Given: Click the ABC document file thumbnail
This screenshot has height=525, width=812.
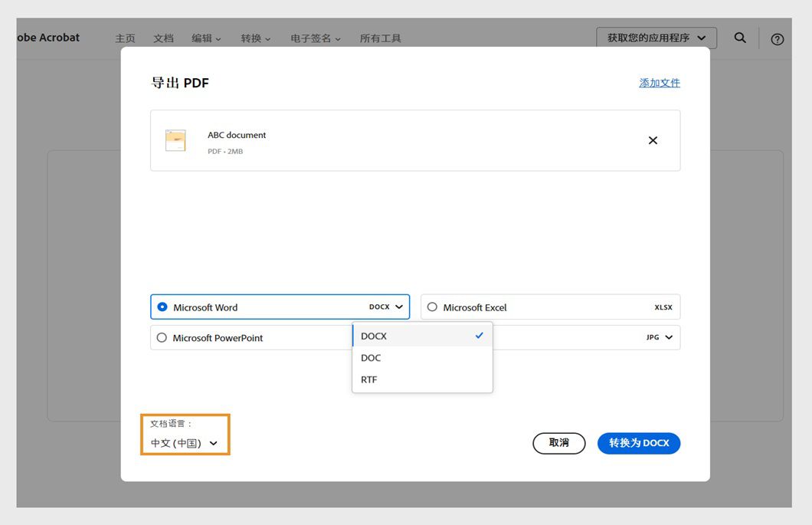Looking at the screenshot, I should point(175,140).
